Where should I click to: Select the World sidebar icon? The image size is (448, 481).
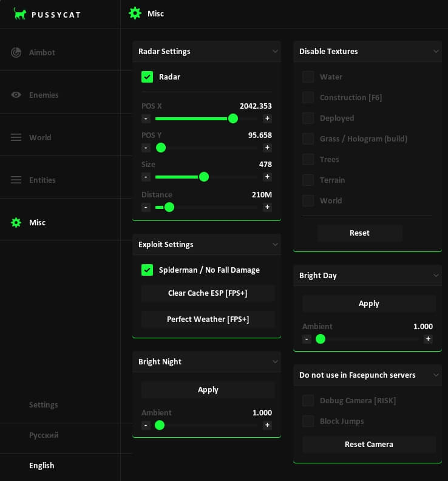point(16,138)
